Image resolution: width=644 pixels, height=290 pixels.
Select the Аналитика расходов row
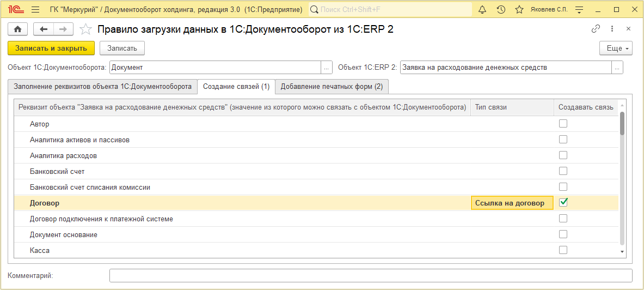point(316,155)
